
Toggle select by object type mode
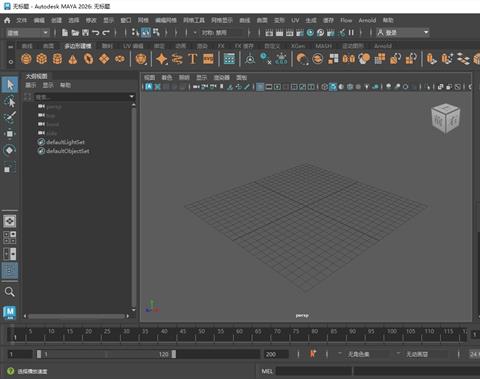point(146,33)
